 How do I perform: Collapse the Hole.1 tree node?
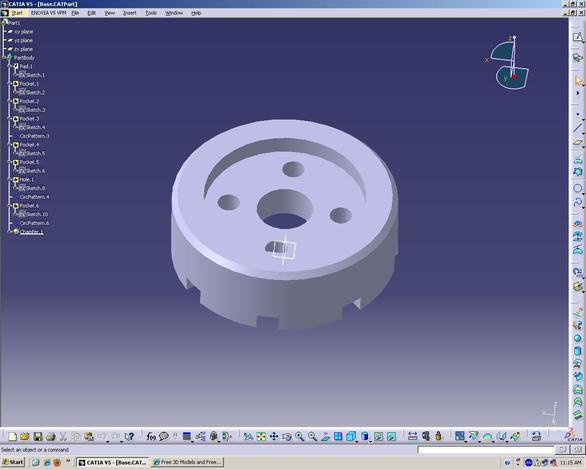[x=10, y=179]
